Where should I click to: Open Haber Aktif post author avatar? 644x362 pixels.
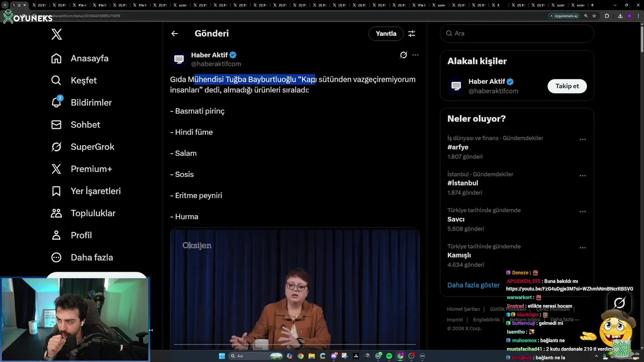coord(179,59)
